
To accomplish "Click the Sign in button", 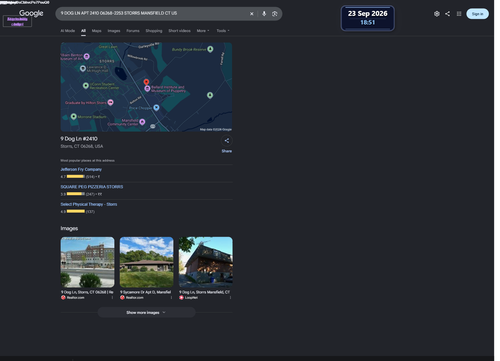I will [477, 14].
